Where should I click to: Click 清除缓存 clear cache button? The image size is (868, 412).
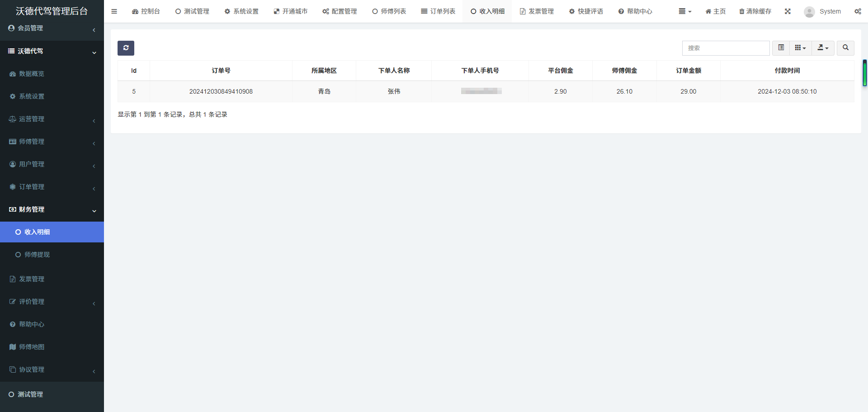pos(755,11)
